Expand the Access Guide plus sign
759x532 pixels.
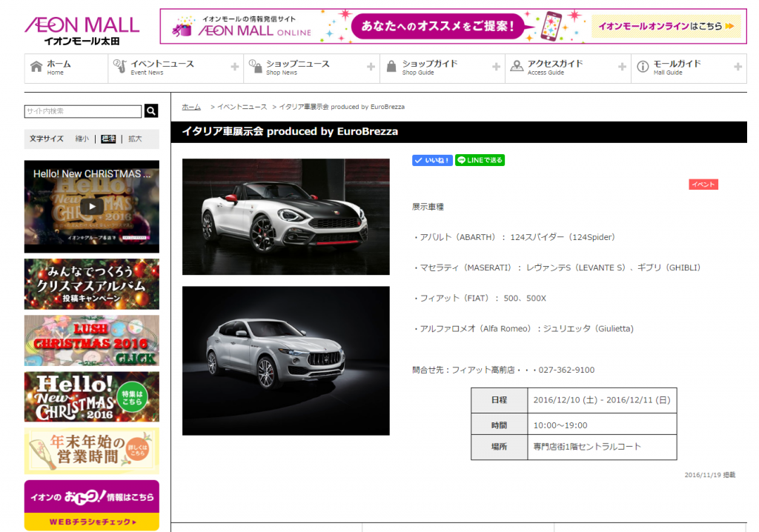(622, 67)
